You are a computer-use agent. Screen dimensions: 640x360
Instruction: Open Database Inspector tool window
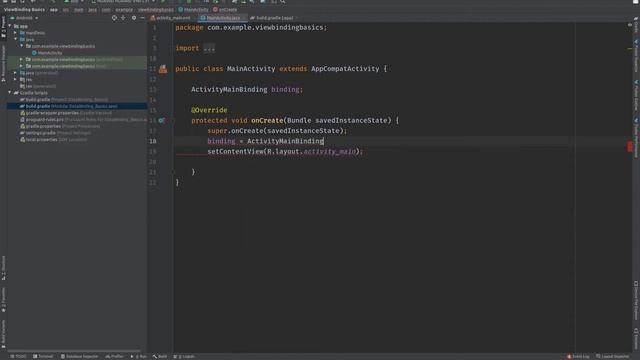[80, 356]
